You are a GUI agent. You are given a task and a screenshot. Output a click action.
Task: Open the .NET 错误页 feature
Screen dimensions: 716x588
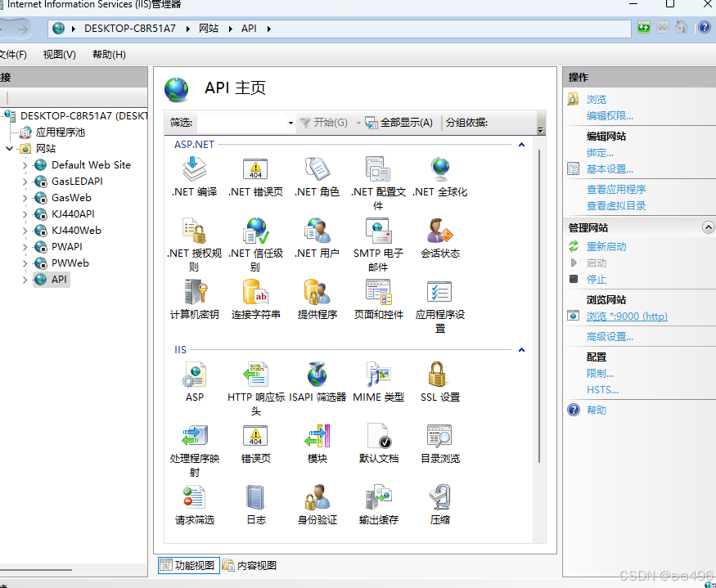[255, 177]
